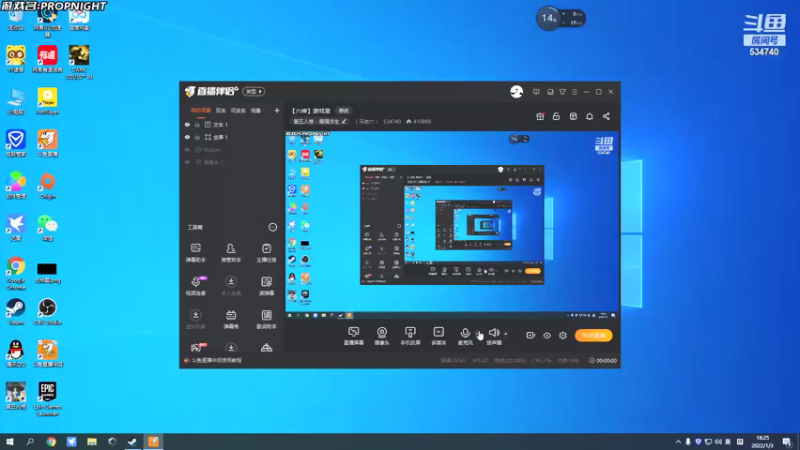Open the 歌词助手 toolbox tool

[x=266, y=319]
